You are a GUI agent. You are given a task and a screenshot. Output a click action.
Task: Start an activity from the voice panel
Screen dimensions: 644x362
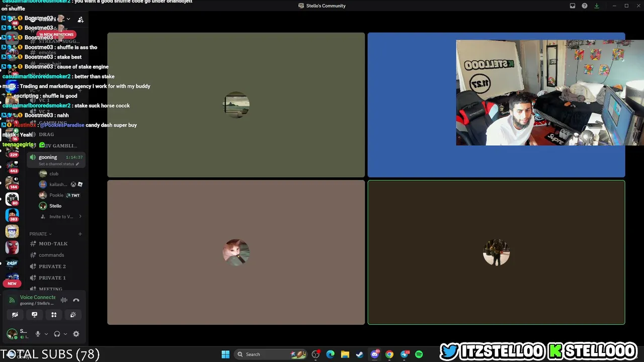[x=54, y=315]
